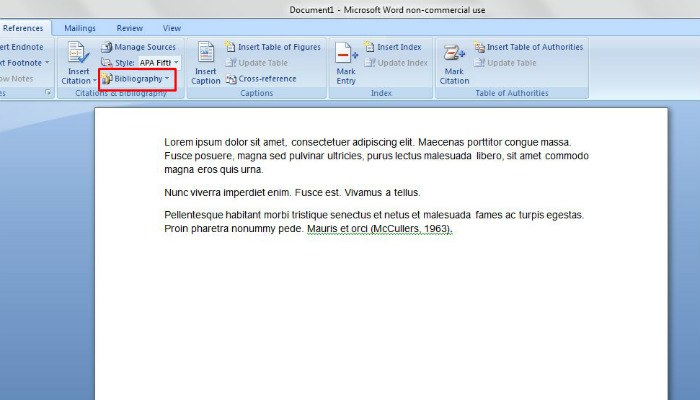Switch to the Review tab
This screenshot has height=400, width=700.
(129, 28)
